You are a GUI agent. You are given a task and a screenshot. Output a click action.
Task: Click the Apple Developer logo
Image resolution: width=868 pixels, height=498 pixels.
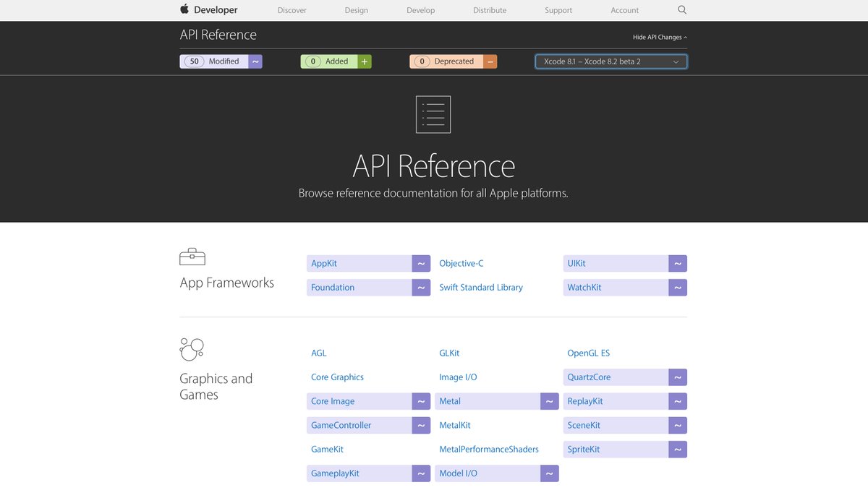(209, 10)
